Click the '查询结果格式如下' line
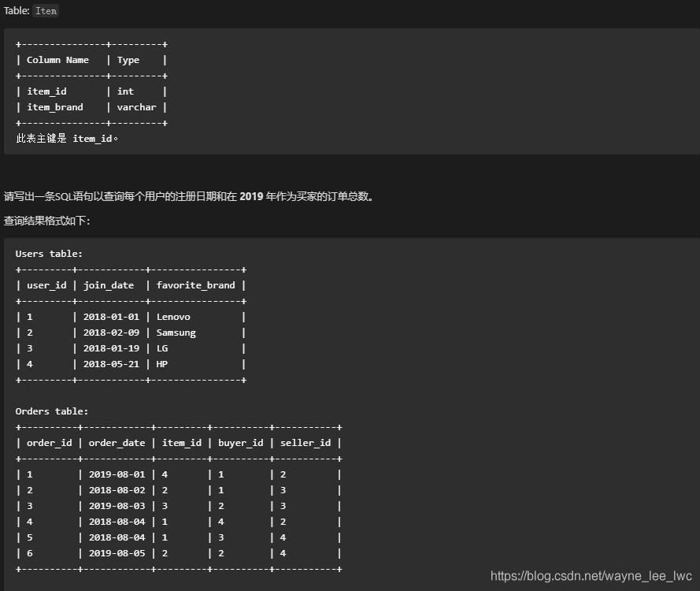 coord(47,221)
